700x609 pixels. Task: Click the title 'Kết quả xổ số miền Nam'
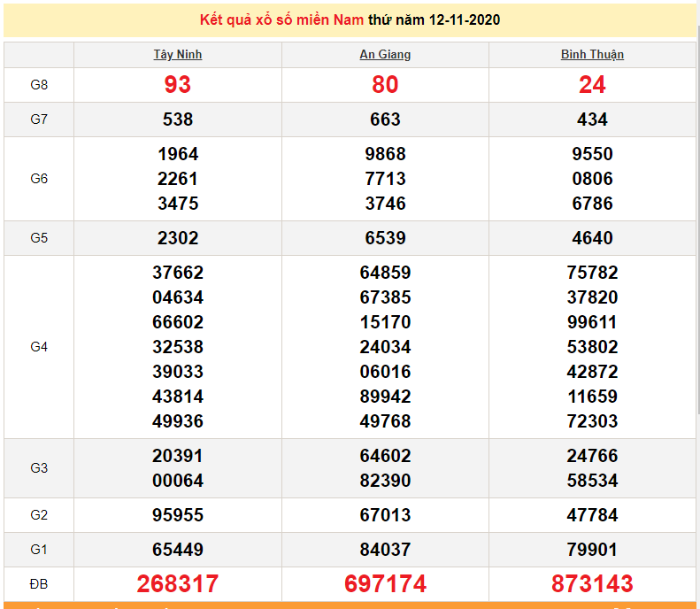281,20
